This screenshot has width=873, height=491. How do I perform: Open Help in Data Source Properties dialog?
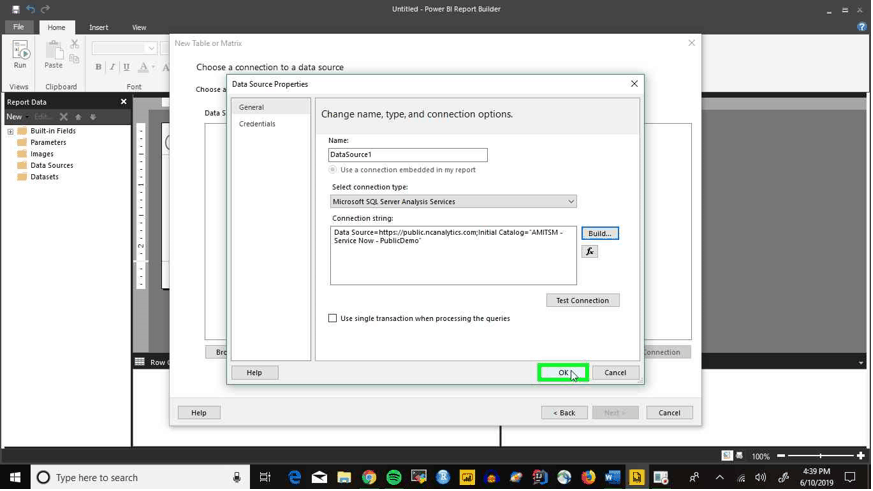click(254, 372)
